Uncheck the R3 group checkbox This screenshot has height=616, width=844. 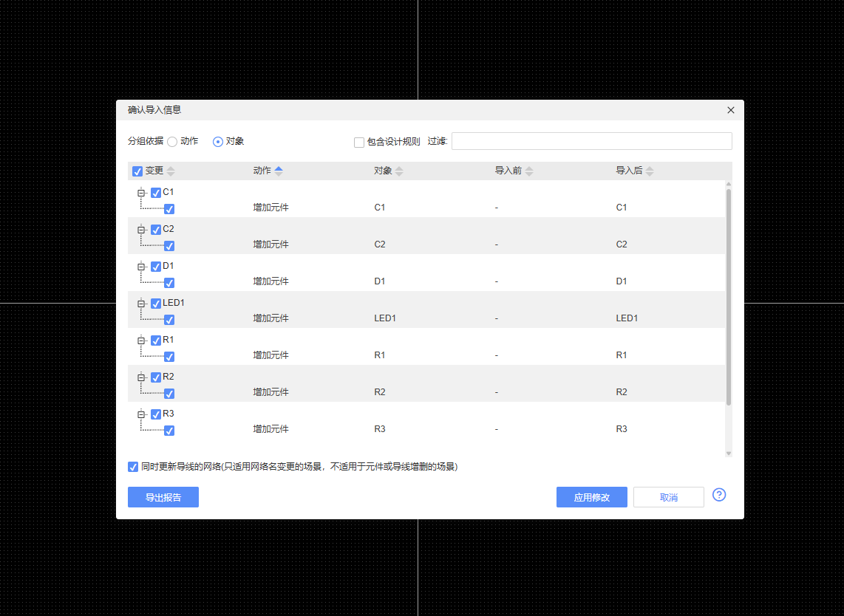point(156,414)
